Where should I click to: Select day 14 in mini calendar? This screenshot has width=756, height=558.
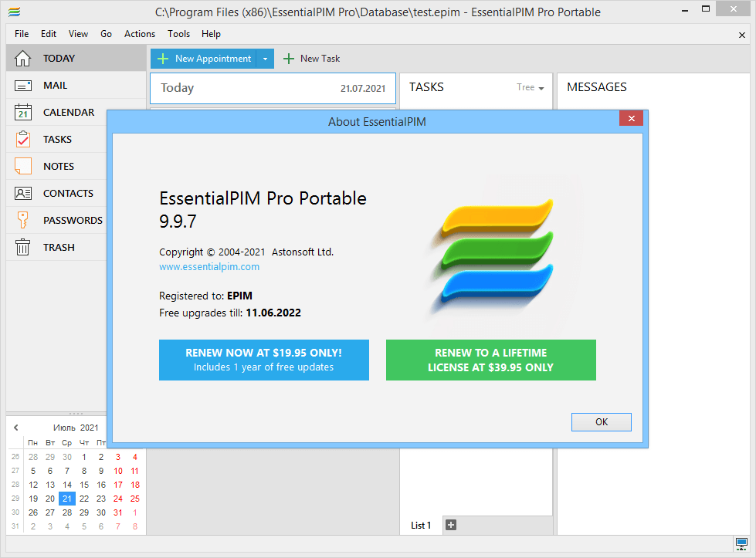tap(67, 485)
